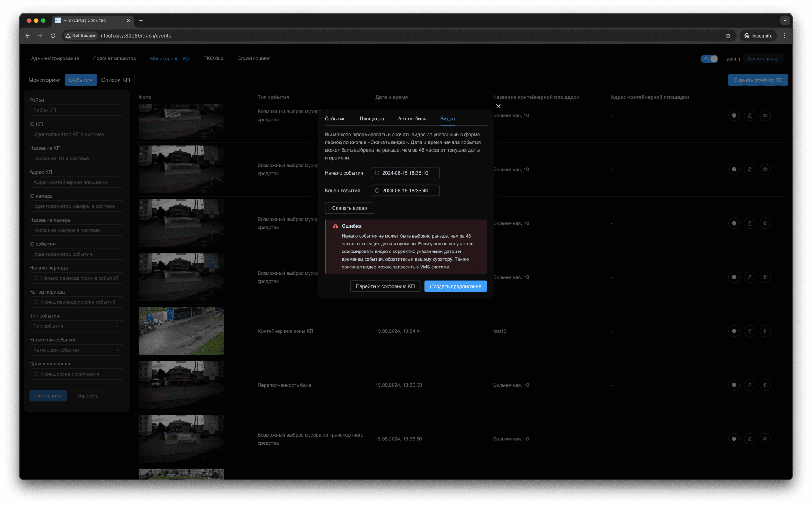
Task: Open clock picker in Начало события field
Action: 377,173
